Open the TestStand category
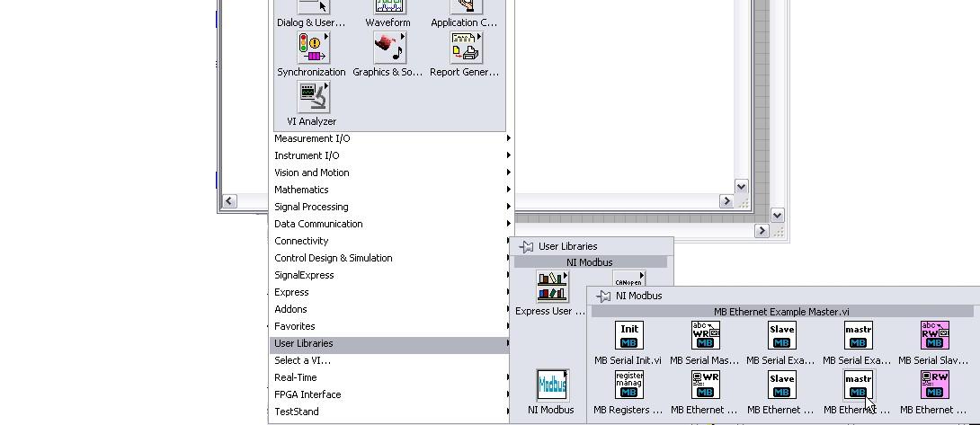 point(392,412)
